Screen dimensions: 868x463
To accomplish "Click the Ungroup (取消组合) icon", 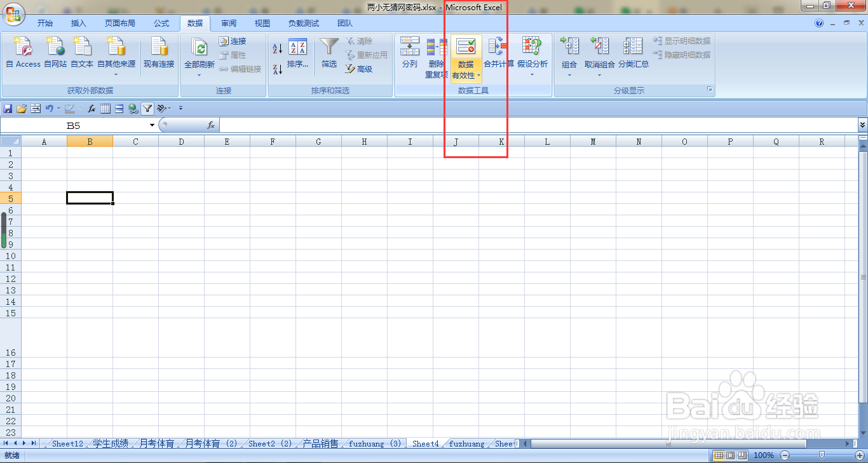I will point(600,47).
